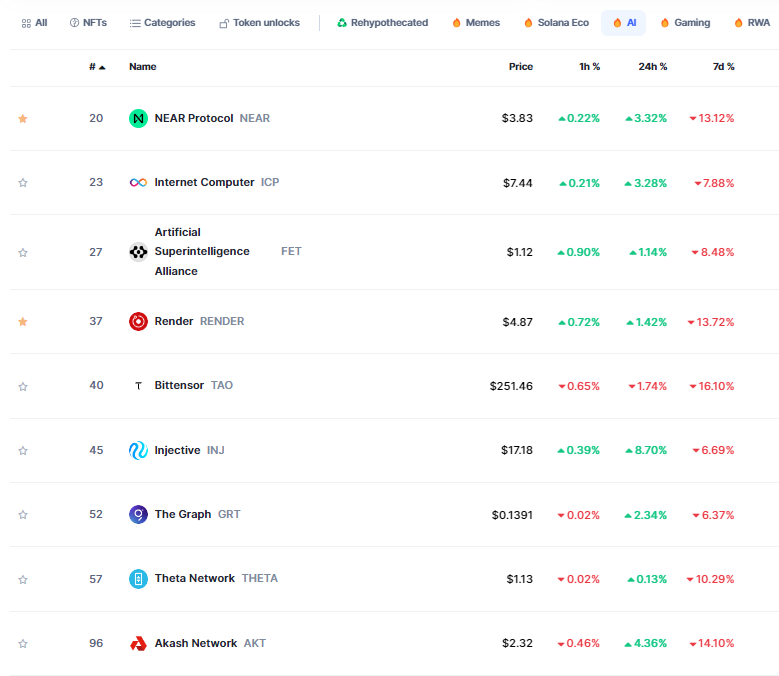This screenshot has height=676, width=779.
Task: Click Theta's 10.29% seven-day change
Action: click(710, 579)
